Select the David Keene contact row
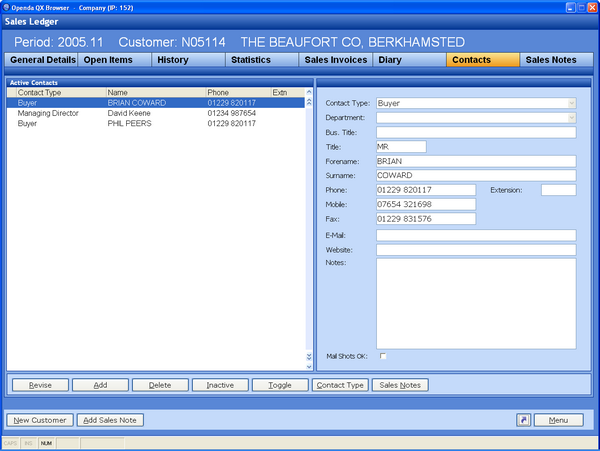Image resolution: width=600 pixels, height=451 pixels. 156,113
